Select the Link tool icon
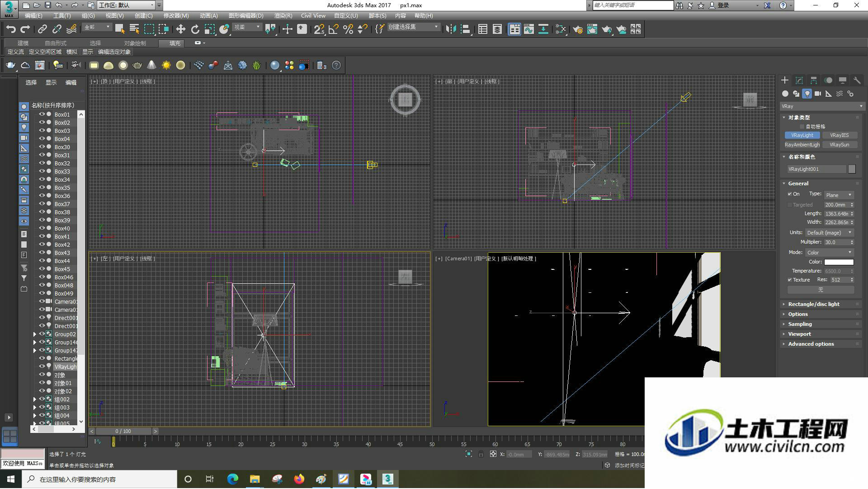Image resolution: width=868 pixels, height=489 pixels. [x=42, y=29]
